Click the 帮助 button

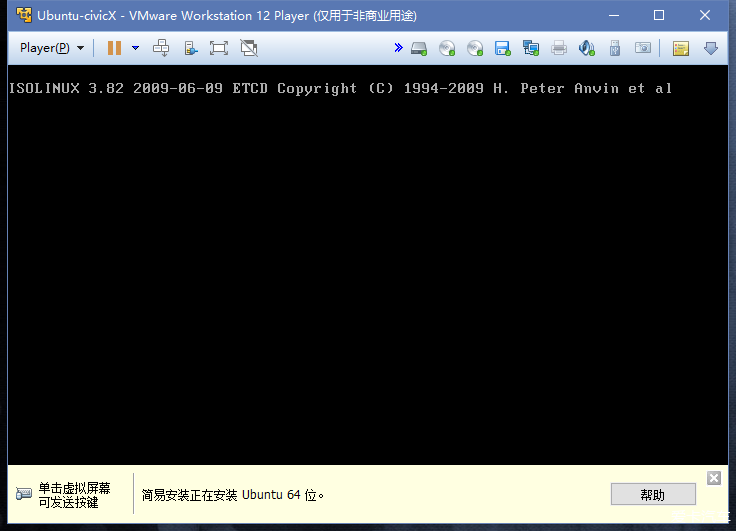point(653,494)
